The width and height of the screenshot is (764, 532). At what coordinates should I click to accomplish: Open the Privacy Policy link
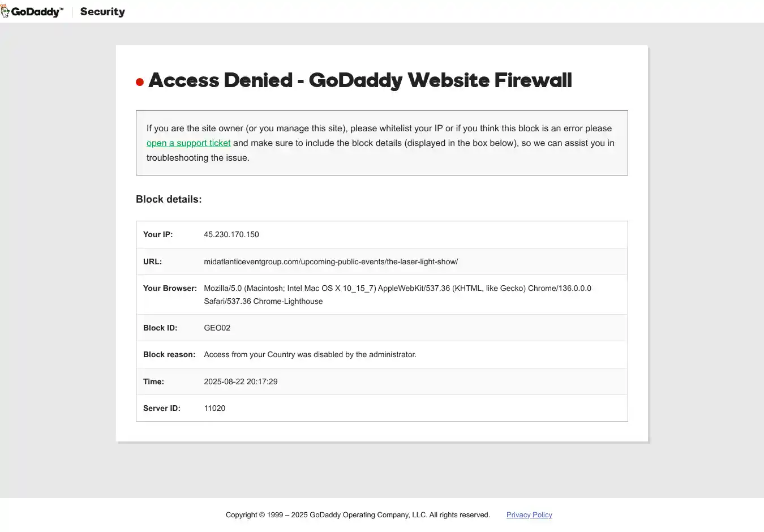(x=529, y=515)
